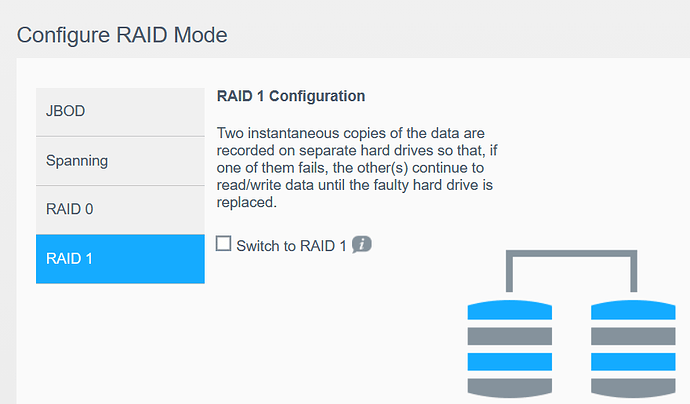The height and width of the screenshot is (404, 690).
Task: Select the highlighted RAID 1 tab
Action: pyautogui.click(x=120, y=259)
